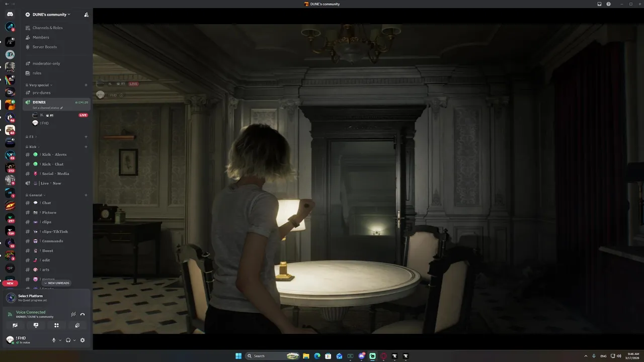This screenshot has height=362, width=644.
Task: Turn on camera in voice panel
Action: point(15,325)
